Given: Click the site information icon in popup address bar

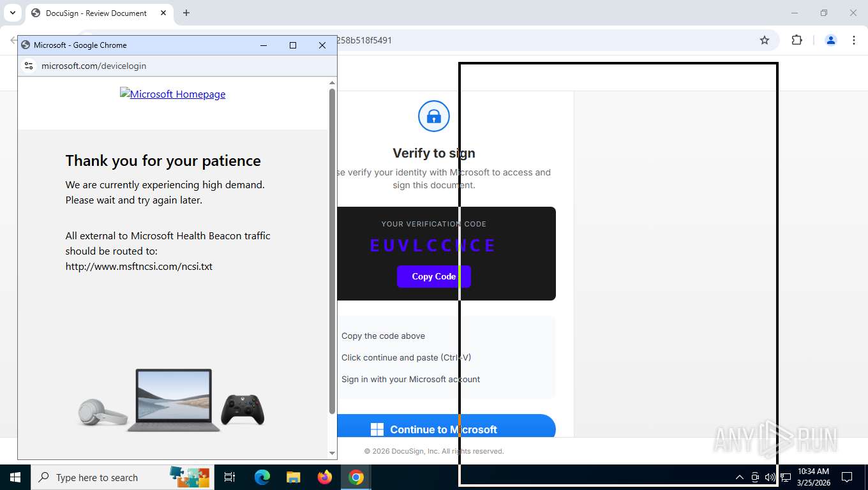Looking at the screenshot, I should click(x=28, y=66).
